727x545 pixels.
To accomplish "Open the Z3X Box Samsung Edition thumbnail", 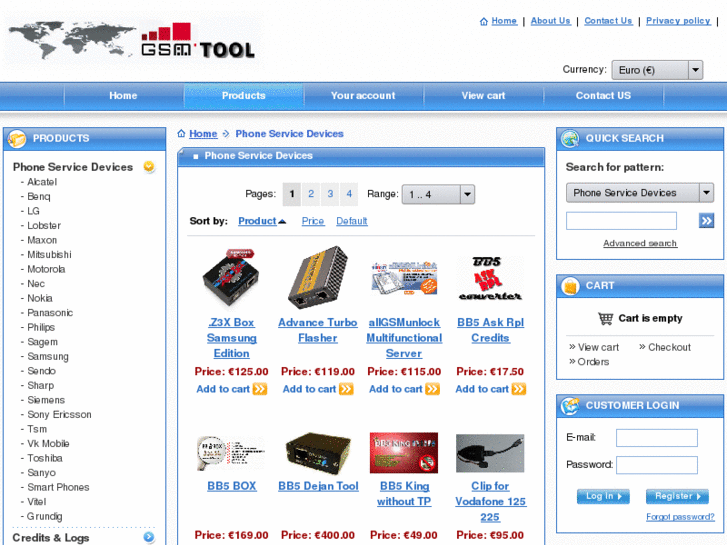I will [231, 277].
